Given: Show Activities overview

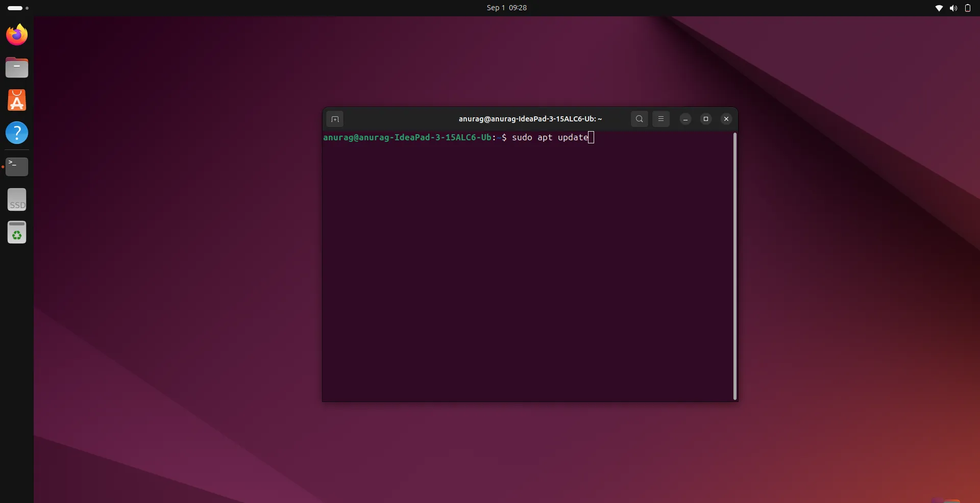Looking at the screenshot, I should coord(14,8).
